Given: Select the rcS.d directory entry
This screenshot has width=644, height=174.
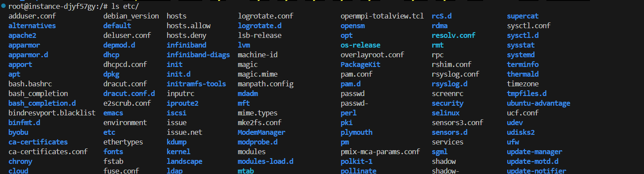Looking at the screenshot, I should tap(442, 16).
